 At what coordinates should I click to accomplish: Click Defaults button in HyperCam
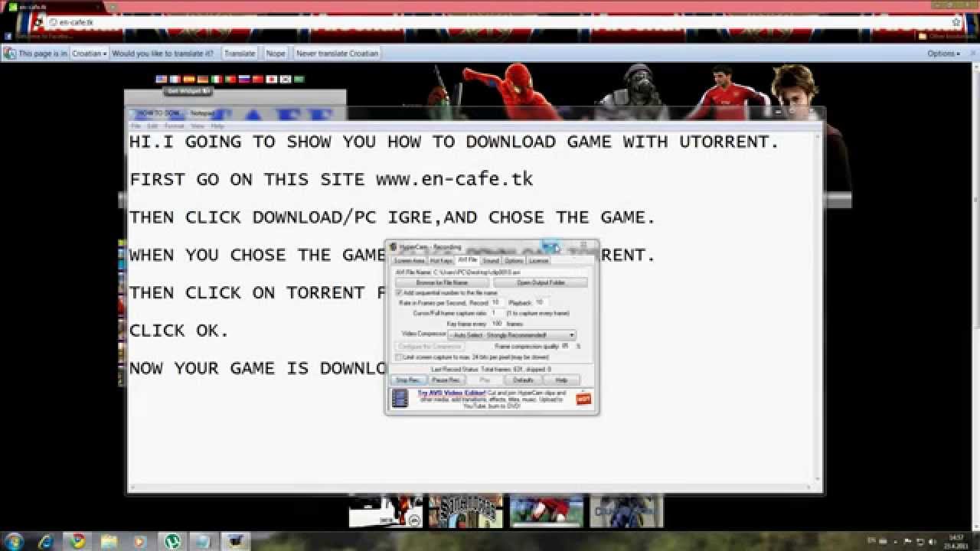[523, 380]
